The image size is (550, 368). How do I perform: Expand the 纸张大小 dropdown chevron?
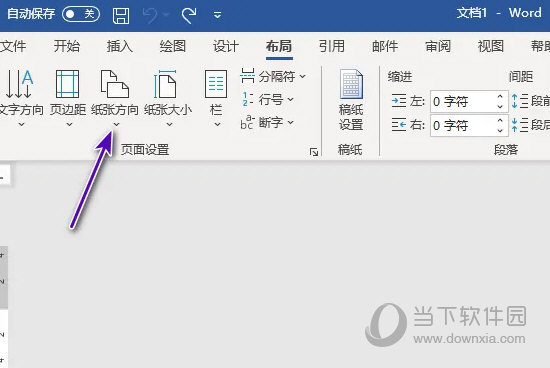(x=169, y=125)
